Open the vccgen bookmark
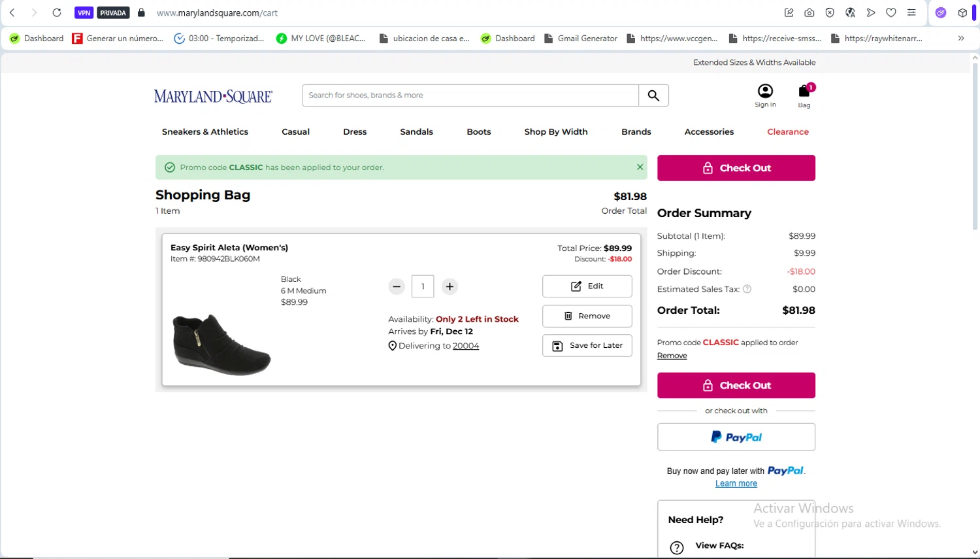 point(672,39)
